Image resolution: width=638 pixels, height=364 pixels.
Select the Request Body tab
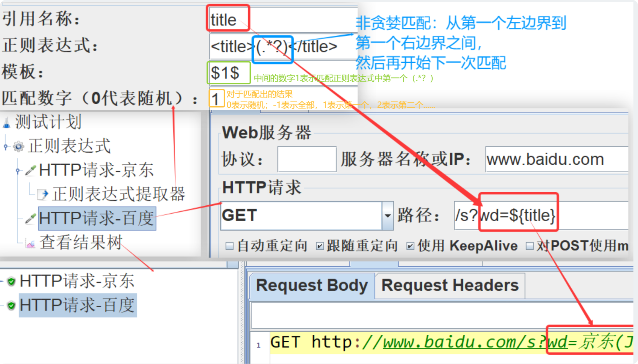point(312,285)
